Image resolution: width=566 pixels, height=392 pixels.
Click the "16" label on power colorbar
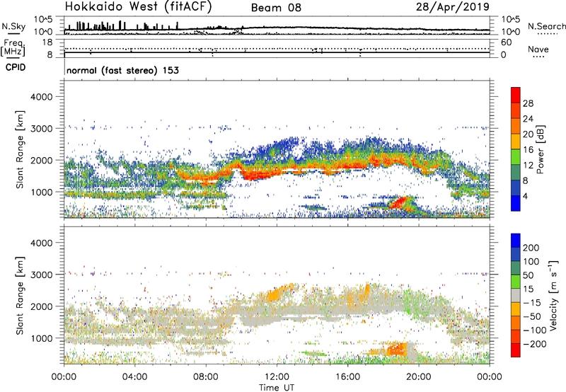[528, 150]
